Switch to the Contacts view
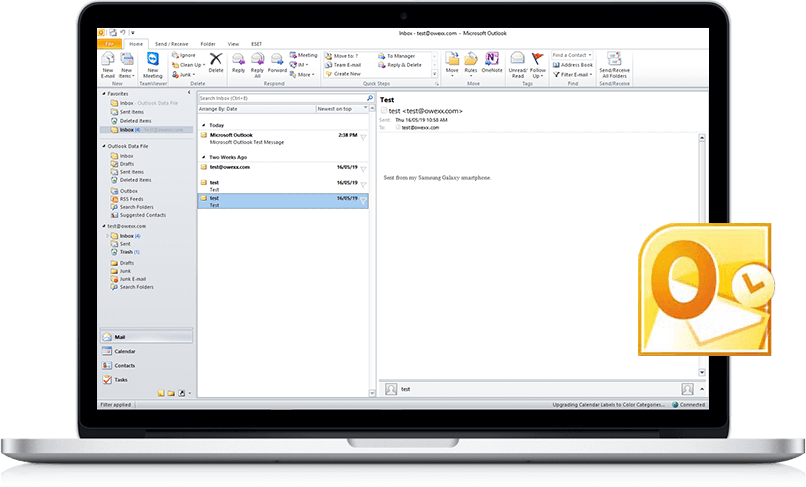Image resolution: width=806 pixels, height=487 pixels. (x=146, y=365)
